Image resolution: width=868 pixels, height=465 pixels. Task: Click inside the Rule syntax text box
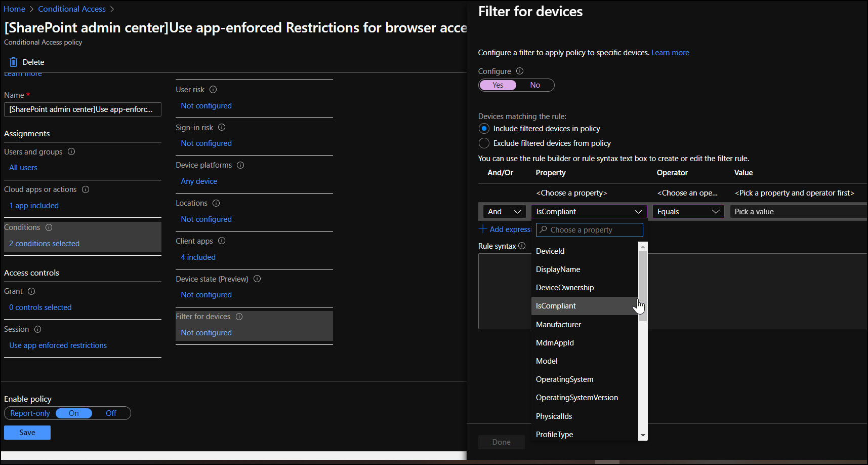(x=673, y=291)
